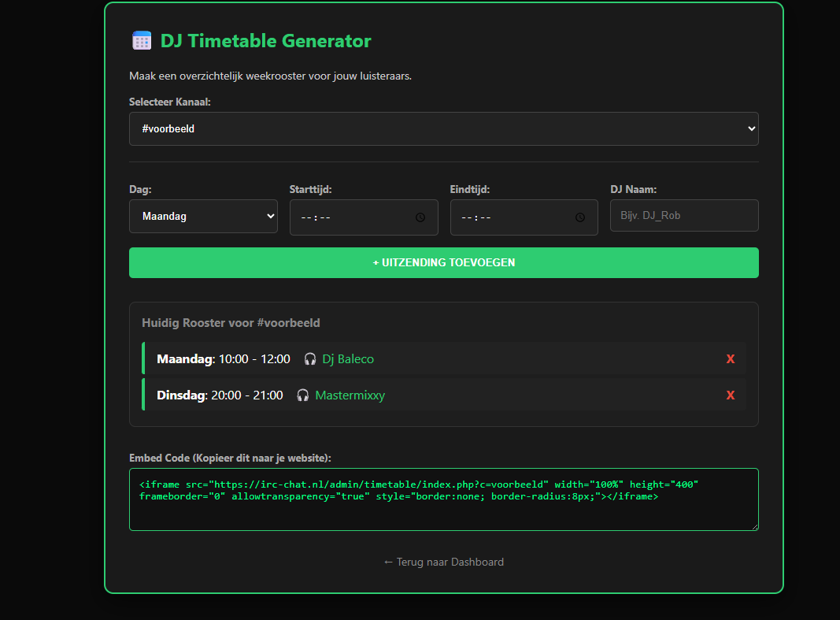Click the channel dropdown's chevron arrow
This screenshot has height=620, width=840.
[x=750, y=128]
